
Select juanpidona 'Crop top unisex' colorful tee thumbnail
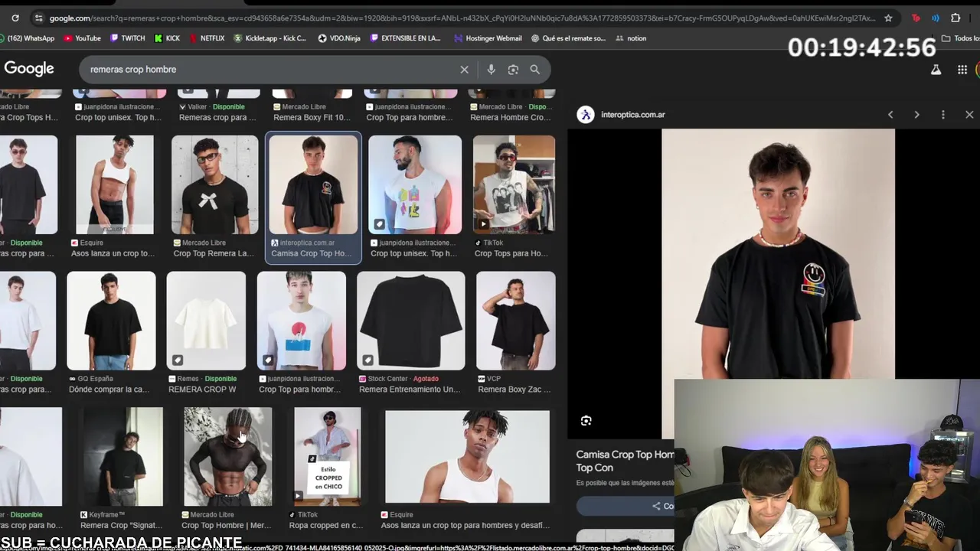(x=415, y=185)
